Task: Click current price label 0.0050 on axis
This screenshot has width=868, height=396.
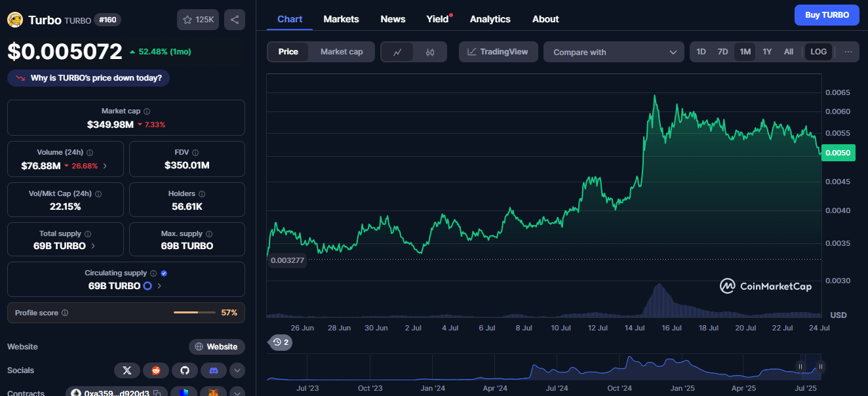Action: 838,153
